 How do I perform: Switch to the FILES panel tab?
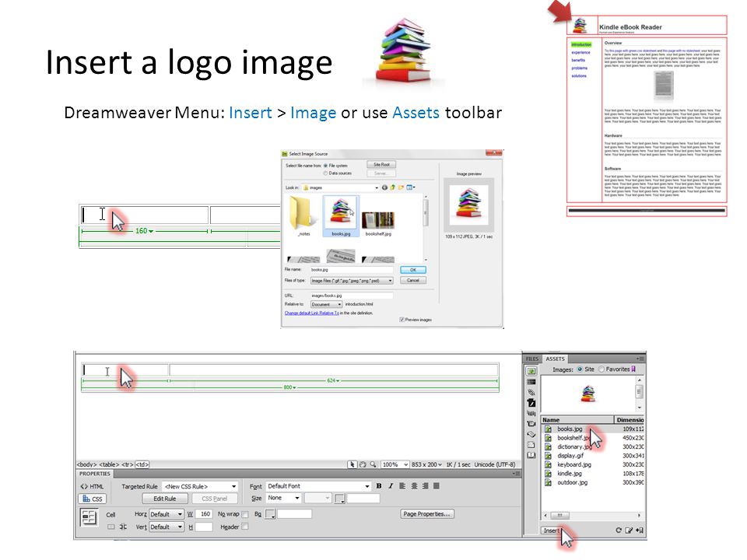click(x=532, y=359)
